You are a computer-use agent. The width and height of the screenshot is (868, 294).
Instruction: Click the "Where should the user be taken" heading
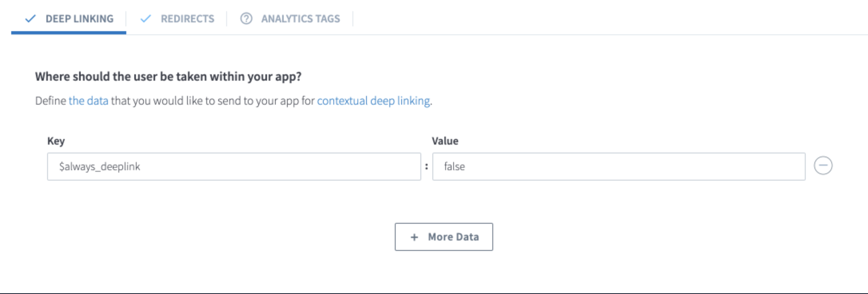pyautogui.click(x=168, y=76)
